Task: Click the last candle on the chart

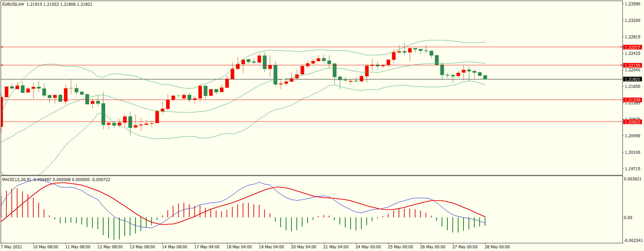Action: [485, 77]
